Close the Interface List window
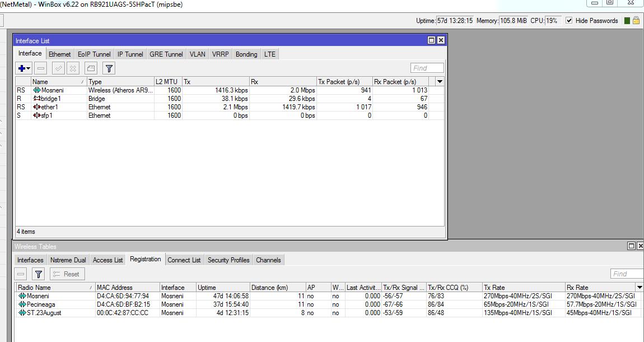 (x=441, y=40)
